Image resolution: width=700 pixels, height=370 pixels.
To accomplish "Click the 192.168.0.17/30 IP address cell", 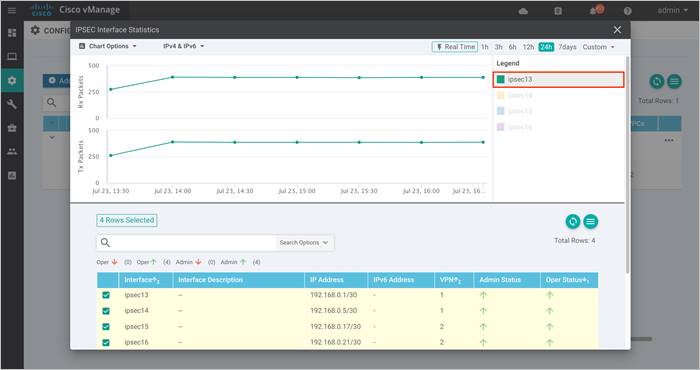I will [x=335, y=327].
